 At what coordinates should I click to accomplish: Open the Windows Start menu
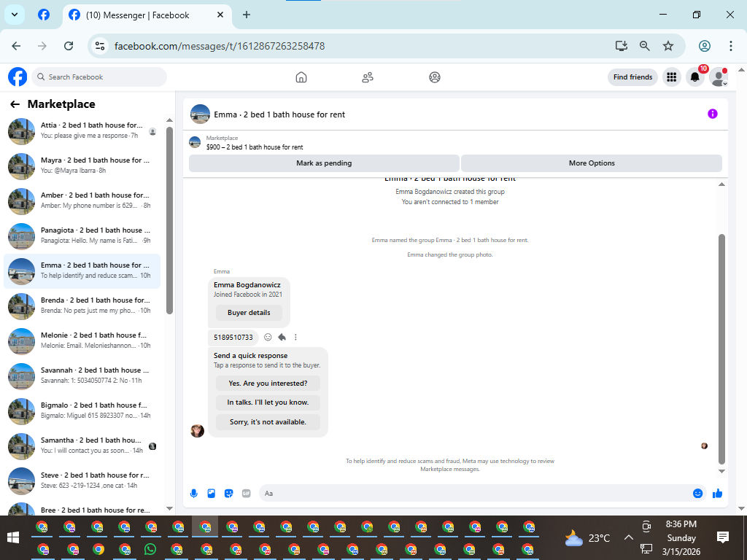tap(13, 537)
